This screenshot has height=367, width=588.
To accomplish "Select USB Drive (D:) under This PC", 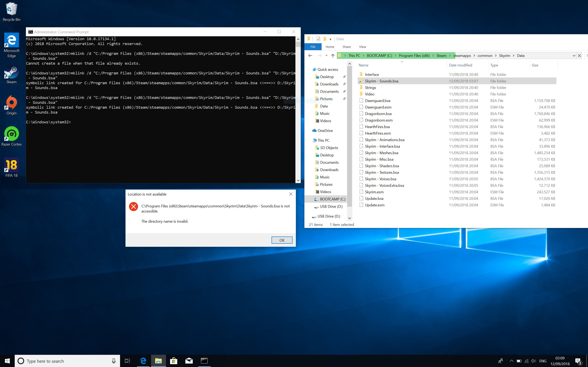I will click(x=331, y=206).
